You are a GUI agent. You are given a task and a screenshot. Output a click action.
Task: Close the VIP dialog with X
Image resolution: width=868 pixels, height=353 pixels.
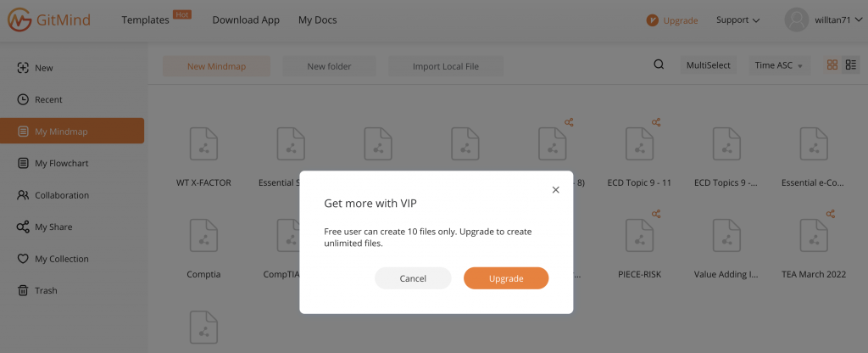click(x=556, y=190)
